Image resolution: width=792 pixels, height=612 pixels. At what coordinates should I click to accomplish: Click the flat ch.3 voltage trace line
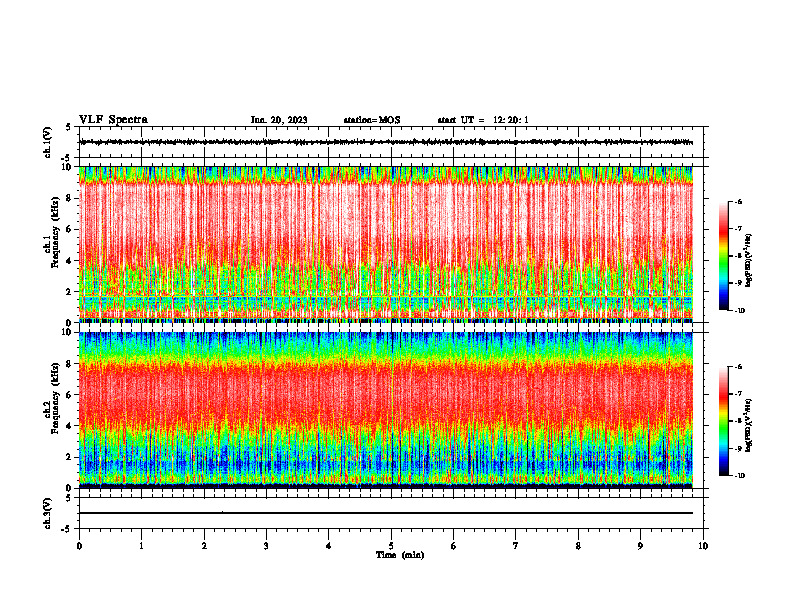pos(386,513)
